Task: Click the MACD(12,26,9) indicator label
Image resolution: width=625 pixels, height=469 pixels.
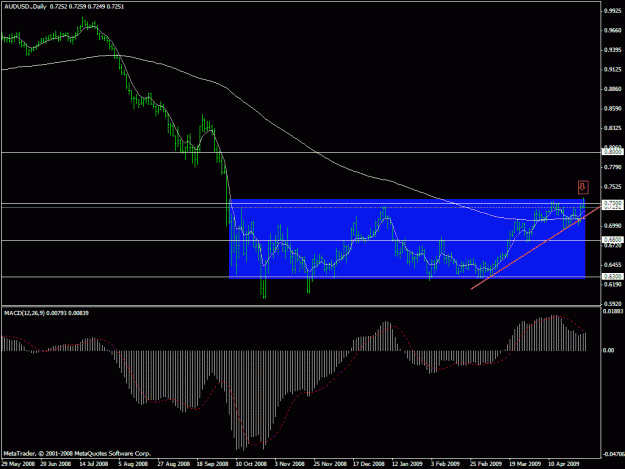Action: click(x=46, y=313)
